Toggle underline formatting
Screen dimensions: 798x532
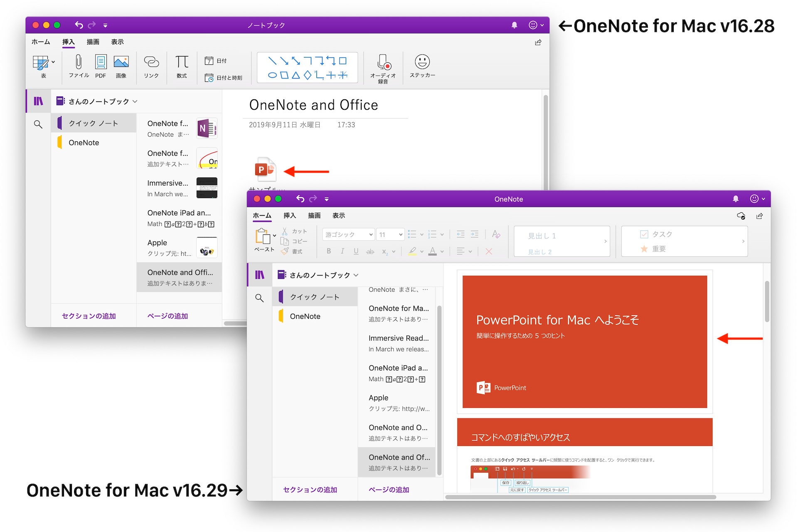[356, 251]
